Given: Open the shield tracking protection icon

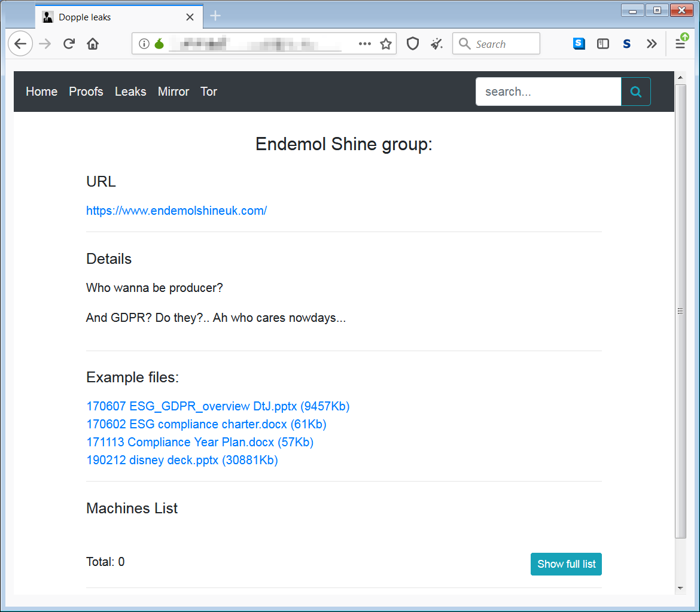Looking at the screenshot, I should click(413, 44).
